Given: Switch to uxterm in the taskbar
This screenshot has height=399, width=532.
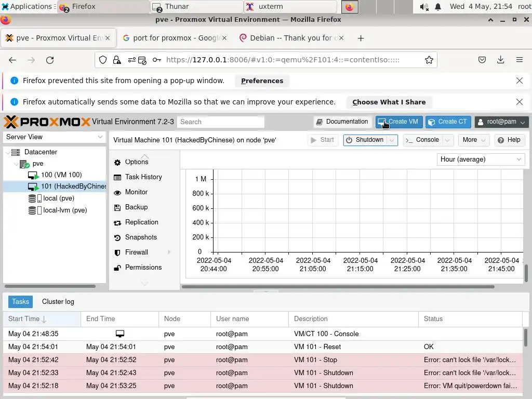Looking at the screenshot, I should (x=290, y=6).
